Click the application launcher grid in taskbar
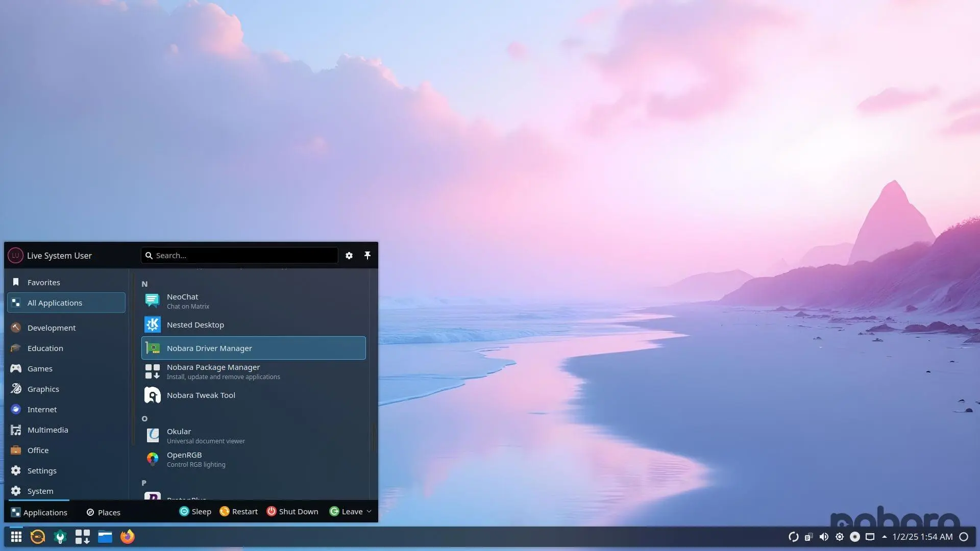 click(16, 537)
